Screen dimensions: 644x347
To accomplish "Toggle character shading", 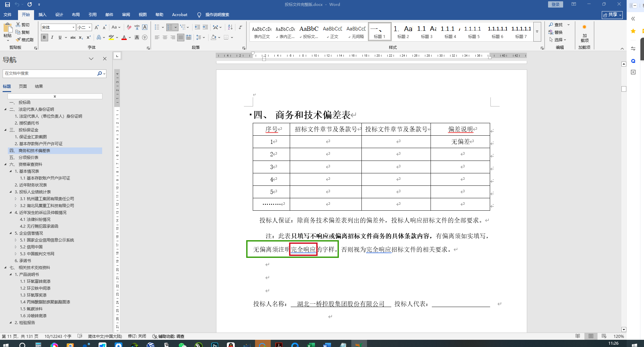I will coord(137,37).
